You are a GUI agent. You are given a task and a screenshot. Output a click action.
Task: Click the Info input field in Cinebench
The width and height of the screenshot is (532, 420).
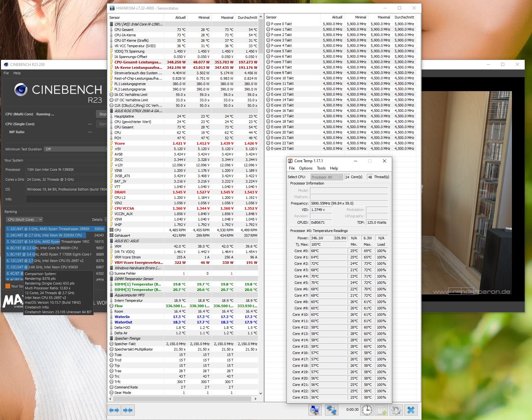(x=66, y=199)
